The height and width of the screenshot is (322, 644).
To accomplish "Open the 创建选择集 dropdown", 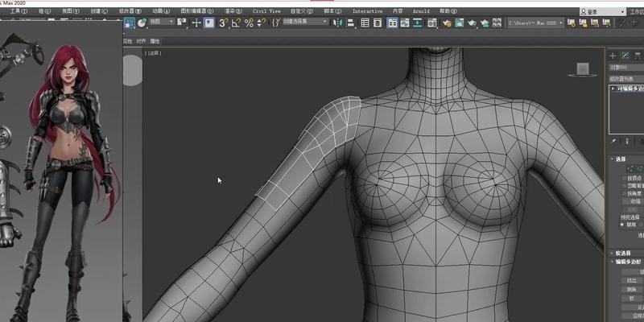I will (x=305, y=22).
